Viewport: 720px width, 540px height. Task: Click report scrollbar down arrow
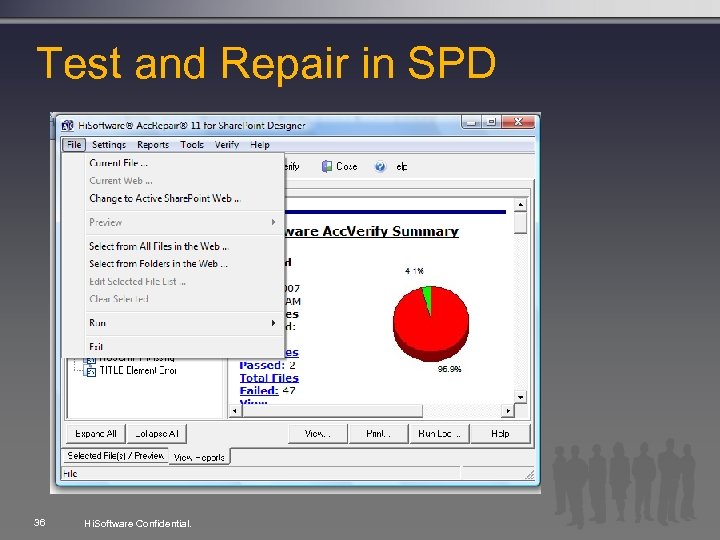tap(520, 397)
